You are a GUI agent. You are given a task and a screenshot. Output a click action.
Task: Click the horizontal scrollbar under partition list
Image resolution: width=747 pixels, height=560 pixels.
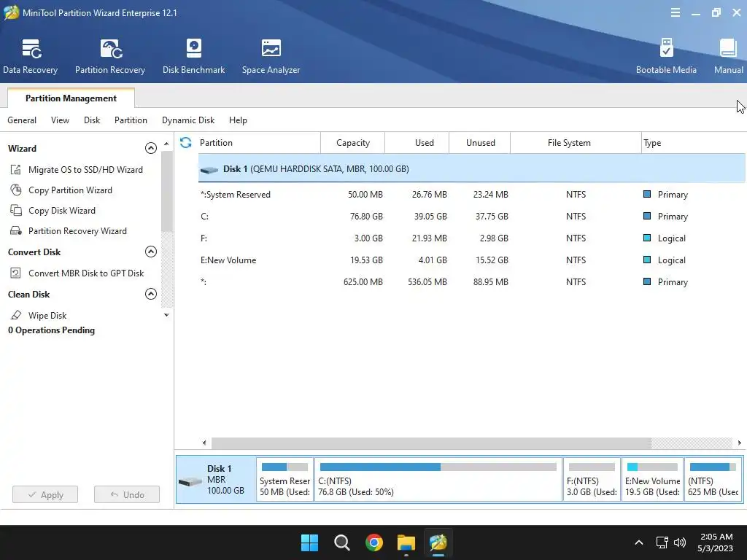pyautogui.click(x=431, y=443)
